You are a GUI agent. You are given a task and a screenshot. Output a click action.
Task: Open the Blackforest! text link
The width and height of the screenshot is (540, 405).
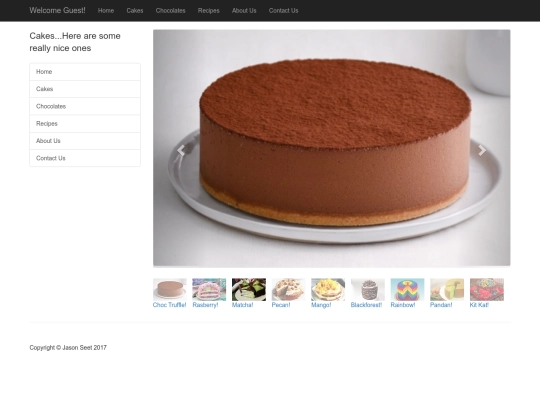point(366,305)
